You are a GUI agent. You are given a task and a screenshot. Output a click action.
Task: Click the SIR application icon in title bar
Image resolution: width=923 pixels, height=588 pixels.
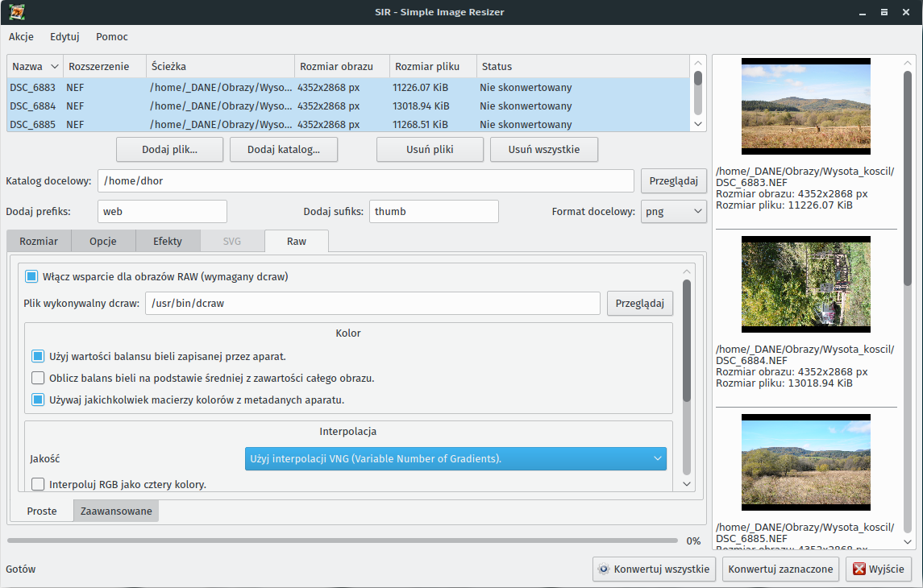pyautogui.click(x=16, y=12)
